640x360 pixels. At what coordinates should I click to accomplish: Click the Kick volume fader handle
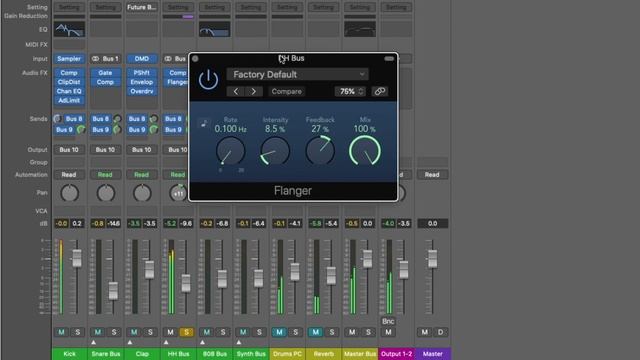[x=77, y=258]
